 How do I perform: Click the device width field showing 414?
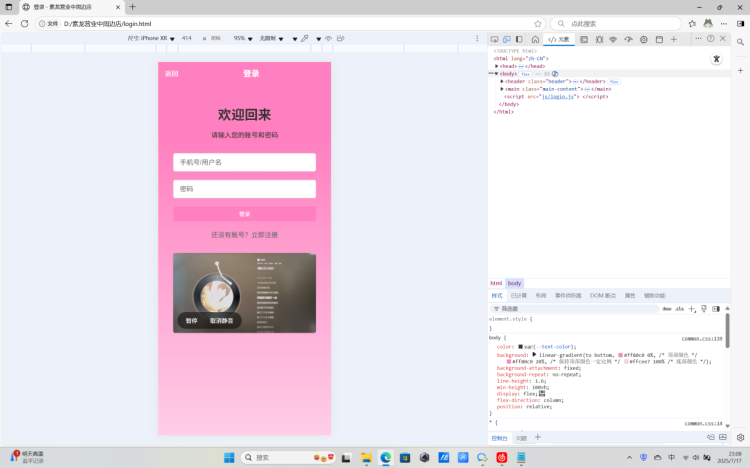[x=187, y=38]
